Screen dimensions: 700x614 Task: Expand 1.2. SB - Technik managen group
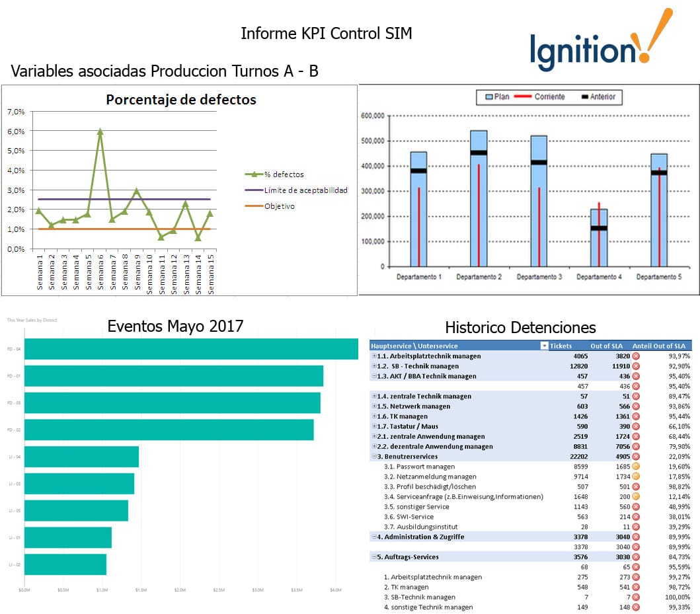tap(374, 366)
